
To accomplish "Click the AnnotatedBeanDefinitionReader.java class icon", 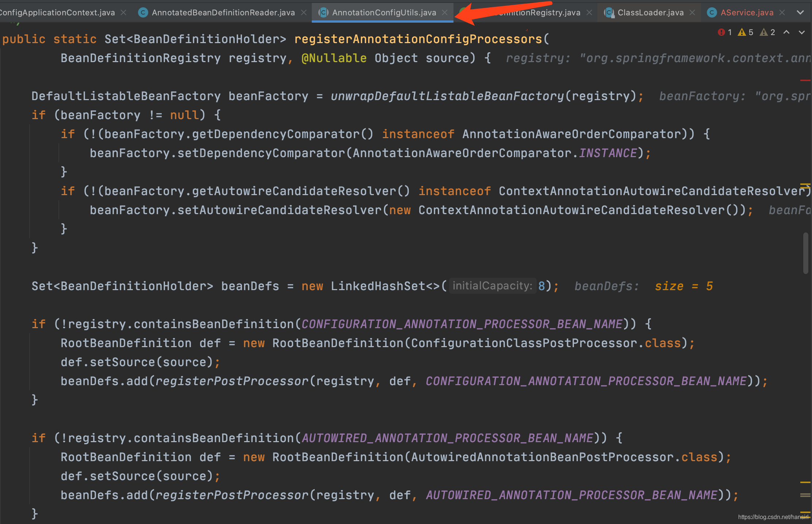I will click(143, 13).
